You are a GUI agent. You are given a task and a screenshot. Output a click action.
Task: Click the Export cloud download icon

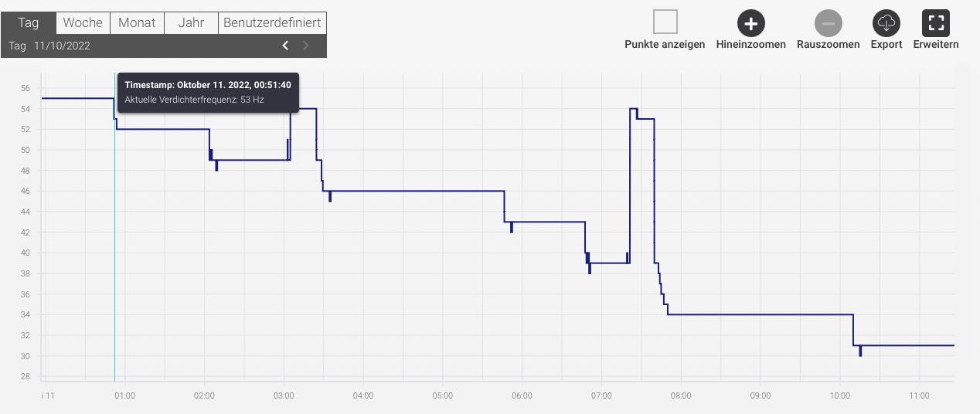[886, 23]
